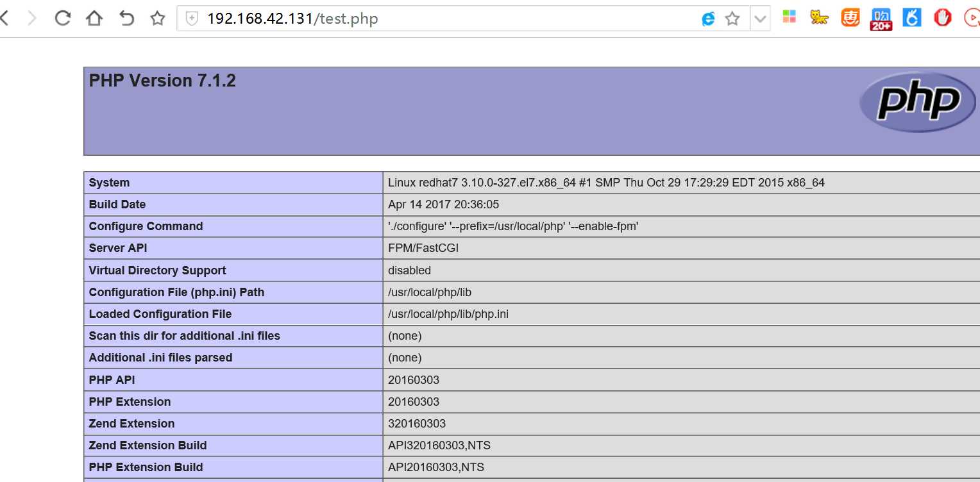Open the address bar history dropdown arrow
Screen dimensions: 980x482
[760, 19]
